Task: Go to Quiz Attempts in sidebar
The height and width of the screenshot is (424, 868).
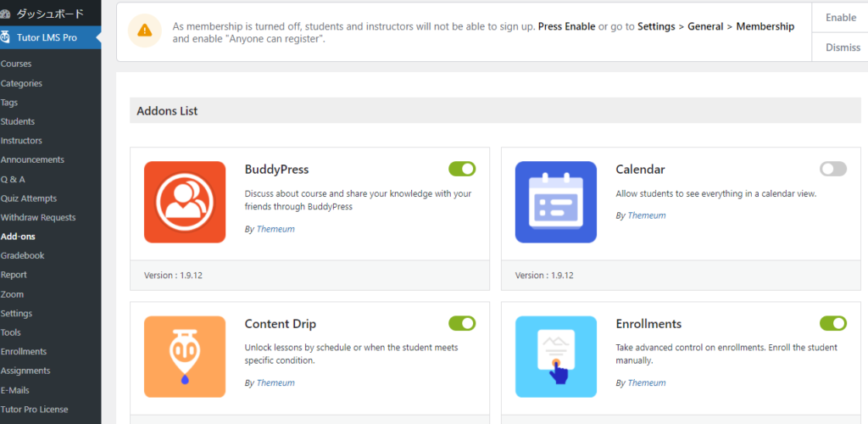Action: (x=29, y=198)
